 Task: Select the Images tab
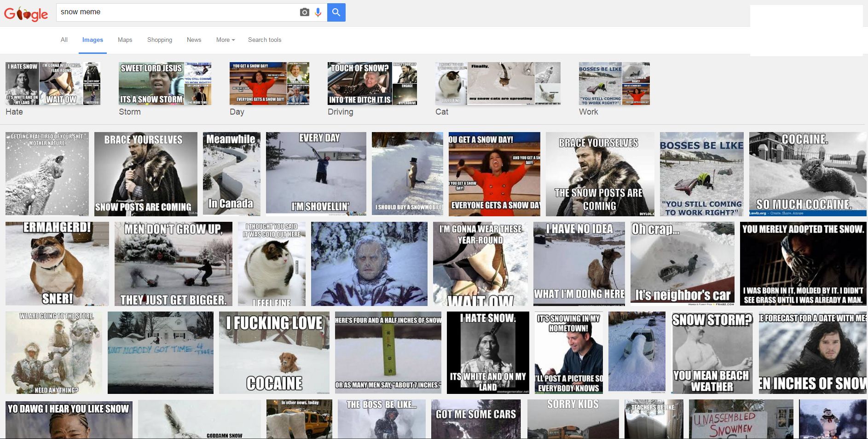point(93,40)
